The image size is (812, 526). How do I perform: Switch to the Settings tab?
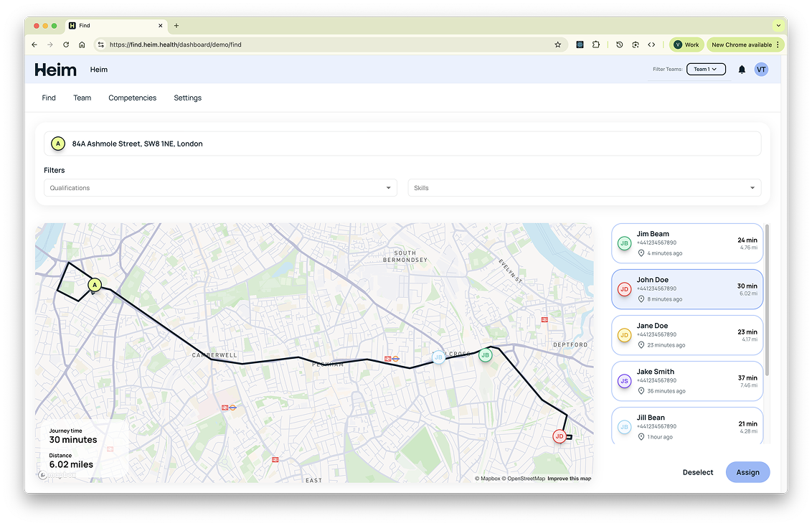pyautogui.click(x=187, y=98)
